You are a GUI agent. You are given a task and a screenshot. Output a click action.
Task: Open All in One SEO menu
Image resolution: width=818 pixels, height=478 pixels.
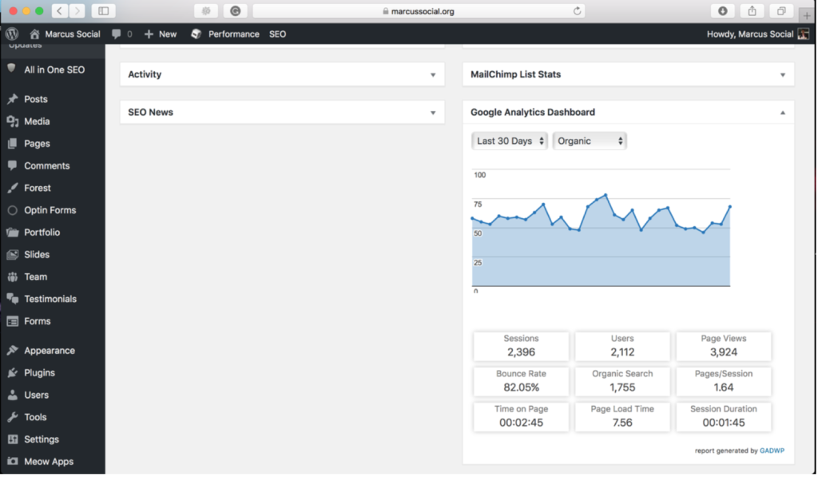click(52, 69)
